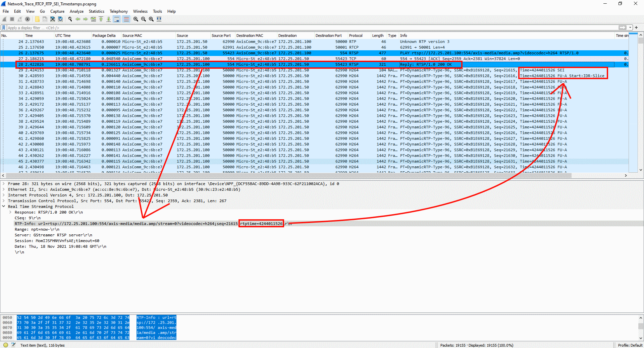Go forward in packet history
This screenshot has width=644, height=348.
pyautogui.click(x=86, y=19)
